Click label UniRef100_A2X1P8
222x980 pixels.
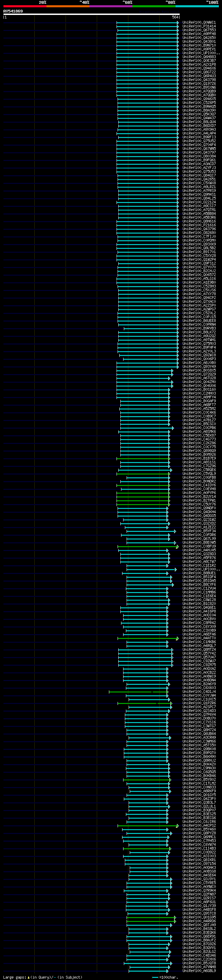coord(199,64)
